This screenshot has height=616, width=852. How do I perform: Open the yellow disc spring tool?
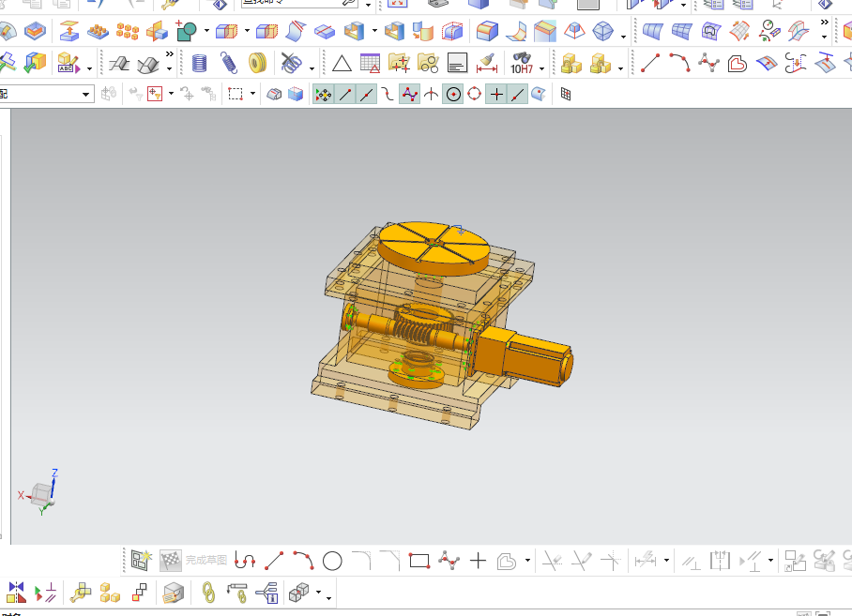[257, 64]
